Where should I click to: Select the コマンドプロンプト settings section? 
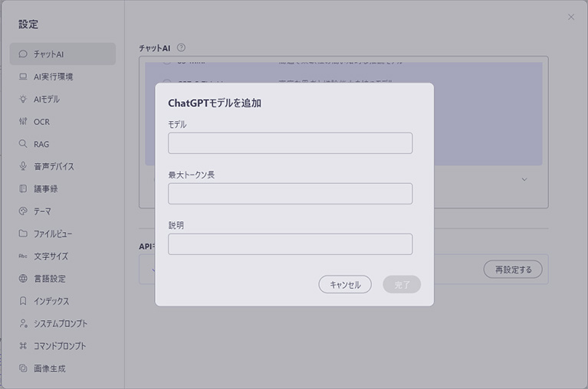point(63,346)
